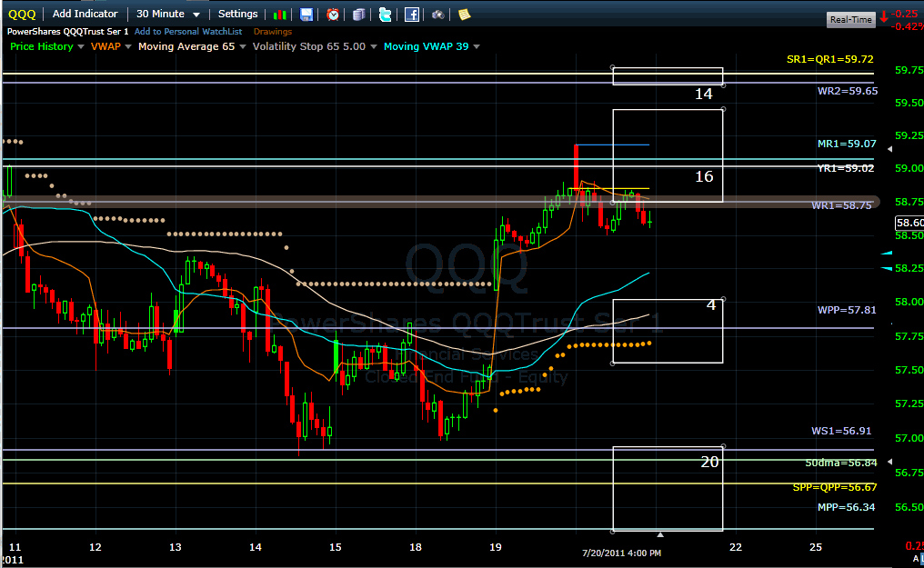The height and width of the screenshot is (568, 924).
Task: Expand the Moving Average 65 dropdown arrow
Action: point(242,46)
